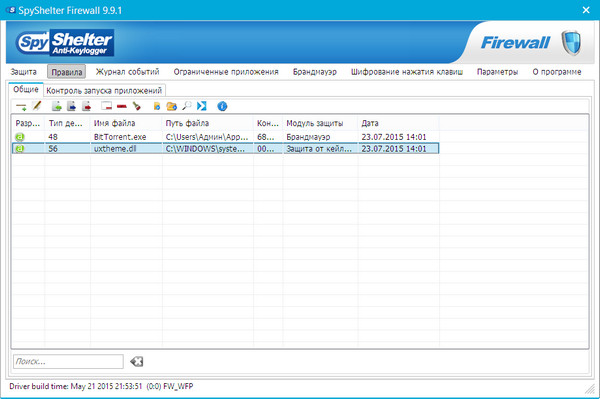The image size is (600, 399).
Task: Open Ограниченные приложения section
Action: click(226, 72)
